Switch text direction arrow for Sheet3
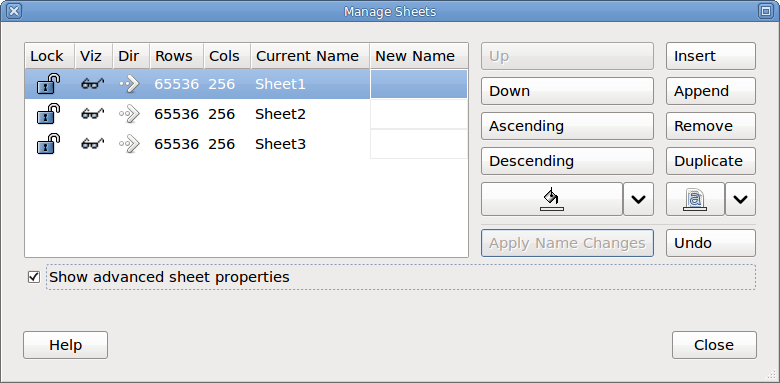The image size is (780, 383). click(129, 144)
